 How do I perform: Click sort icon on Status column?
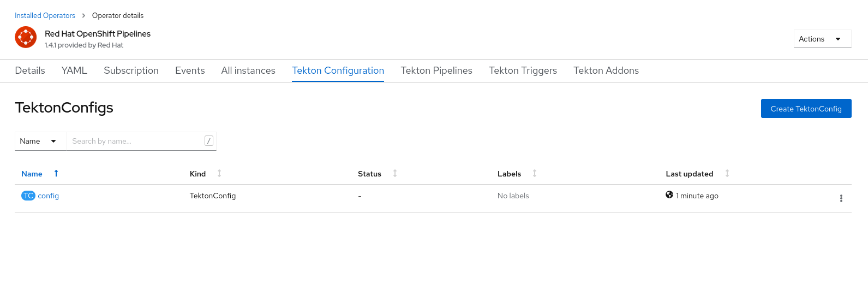click(395, 173)
